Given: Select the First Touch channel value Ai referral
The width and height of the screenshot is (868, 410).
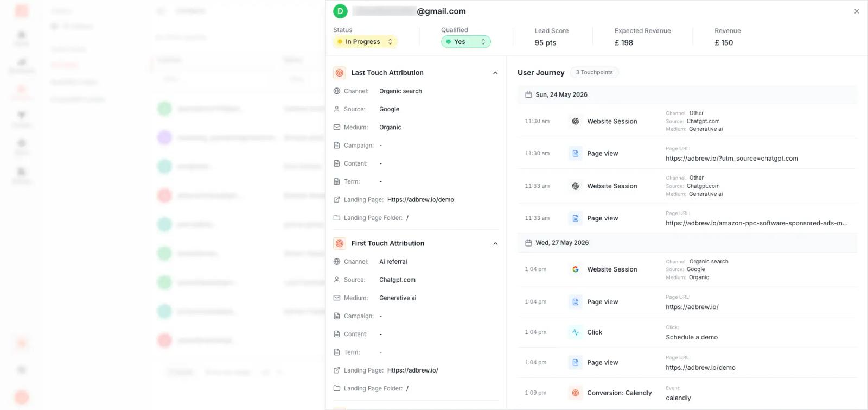Looking at the screenshot, I should [x=393, y=262].
